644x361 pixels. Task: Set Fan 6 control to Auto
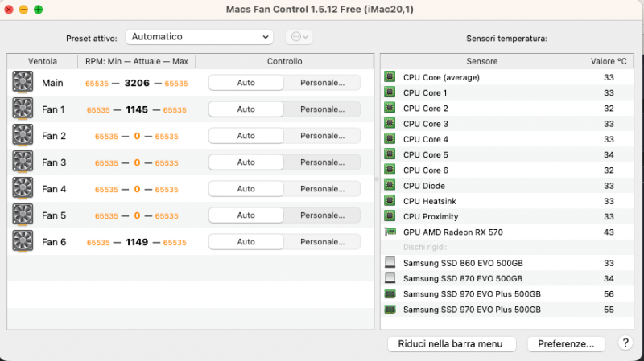[246, 242]
